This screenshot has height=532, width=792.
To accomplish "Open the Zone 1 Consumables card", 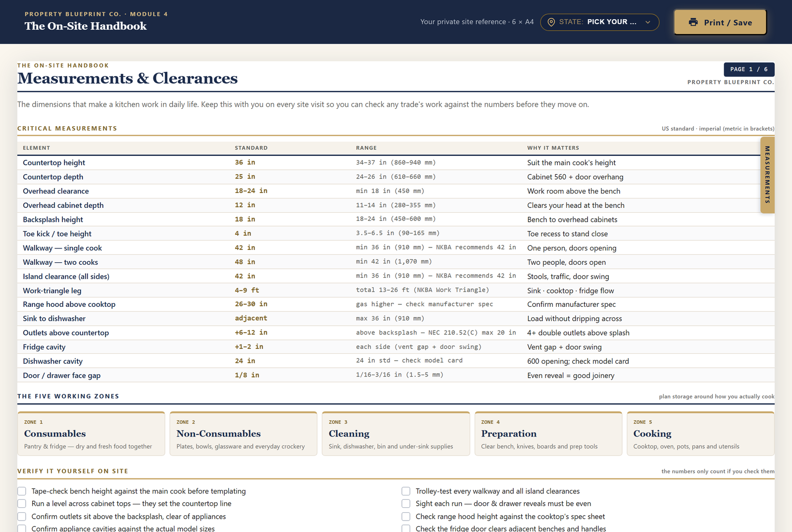I will click(91, 434).
